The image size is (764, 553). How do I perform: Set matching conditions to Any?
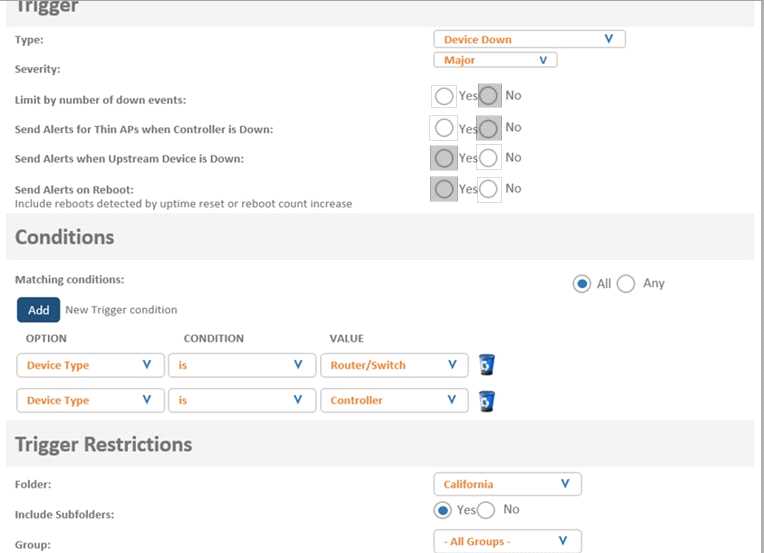pos(626,283)
